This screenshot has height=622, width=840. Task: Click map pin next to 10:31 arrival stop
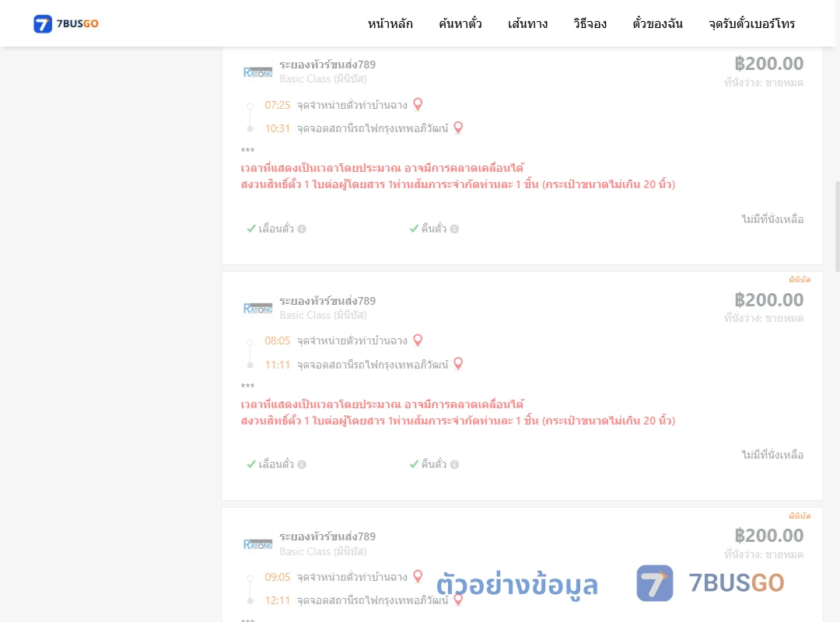[x=458, y=128]
